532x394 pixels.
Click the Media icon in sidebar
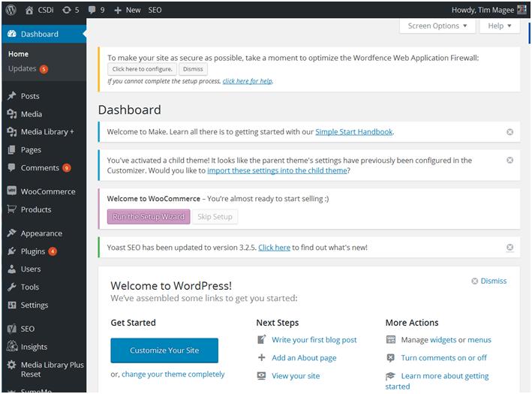pyautogui.click(x=12, y=114)
